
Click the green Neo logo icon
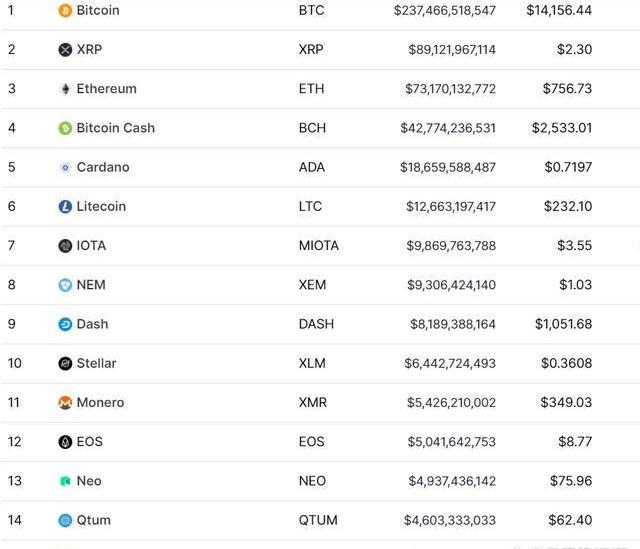point(65,481)
